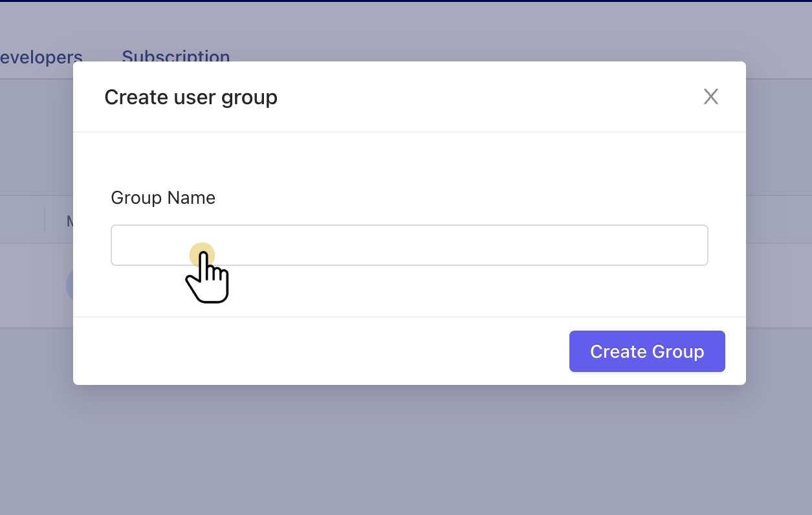The width and height of the screenshot is (812, 515).
Task: Select the Group Name field label
Action: [x=163, y=197]
